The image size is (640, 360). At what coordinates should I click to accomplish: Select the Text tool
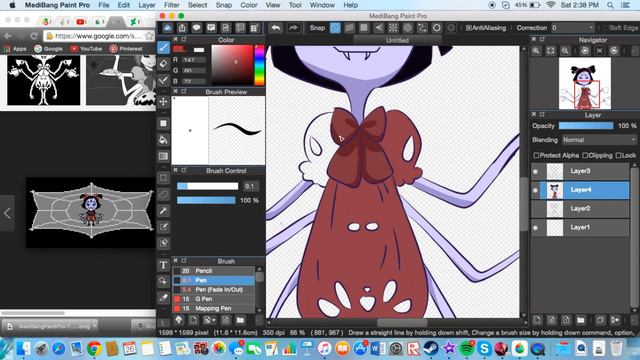point(163,265)
